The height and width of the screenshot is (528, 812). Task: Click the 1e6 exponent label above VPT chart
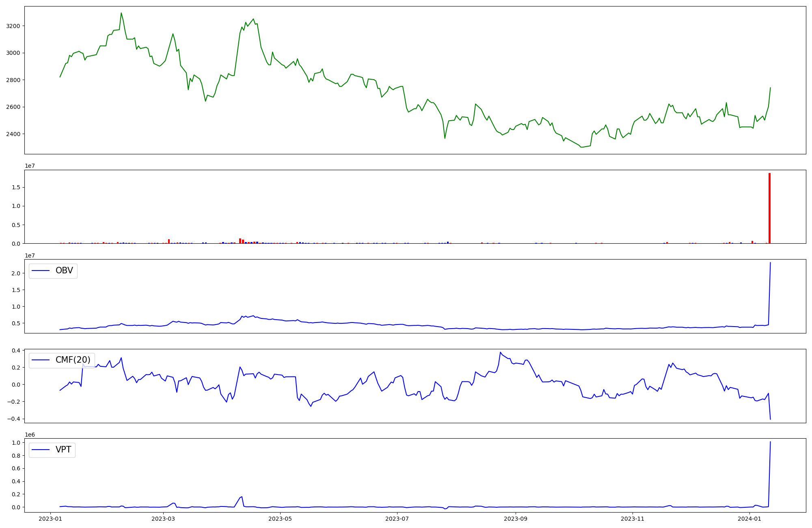(30, 435)
